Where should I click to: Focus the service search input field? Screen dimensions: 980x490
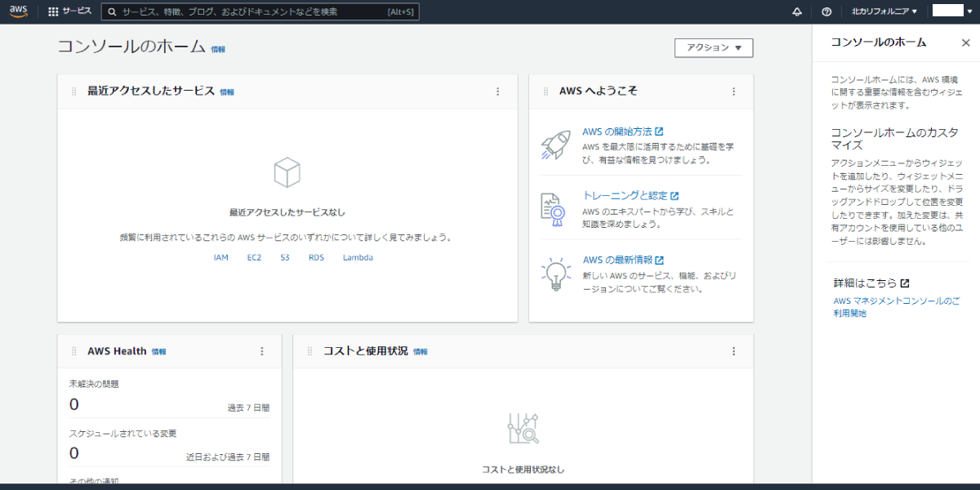coord(261,12)
